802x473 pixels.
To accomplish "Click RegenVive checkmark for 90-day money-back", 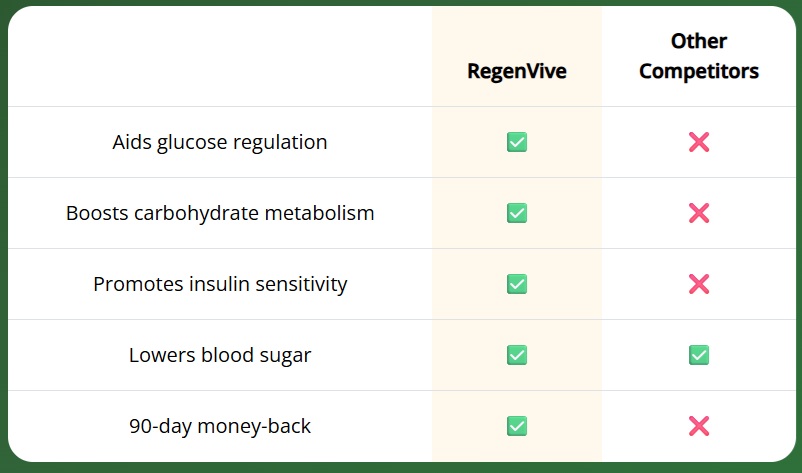I will 517,426.
